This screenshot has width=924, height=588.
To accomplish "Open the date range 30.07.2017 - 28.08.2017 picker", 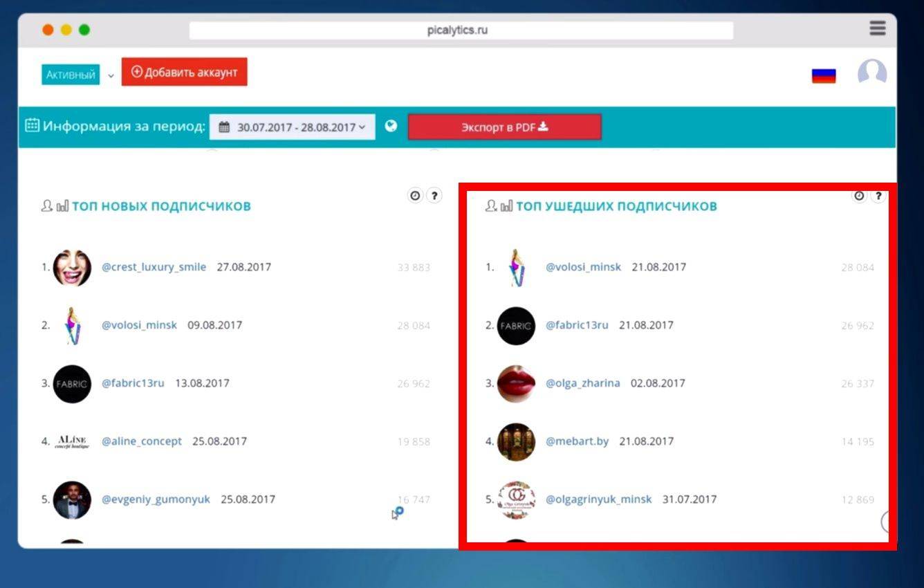I will 293,127.
